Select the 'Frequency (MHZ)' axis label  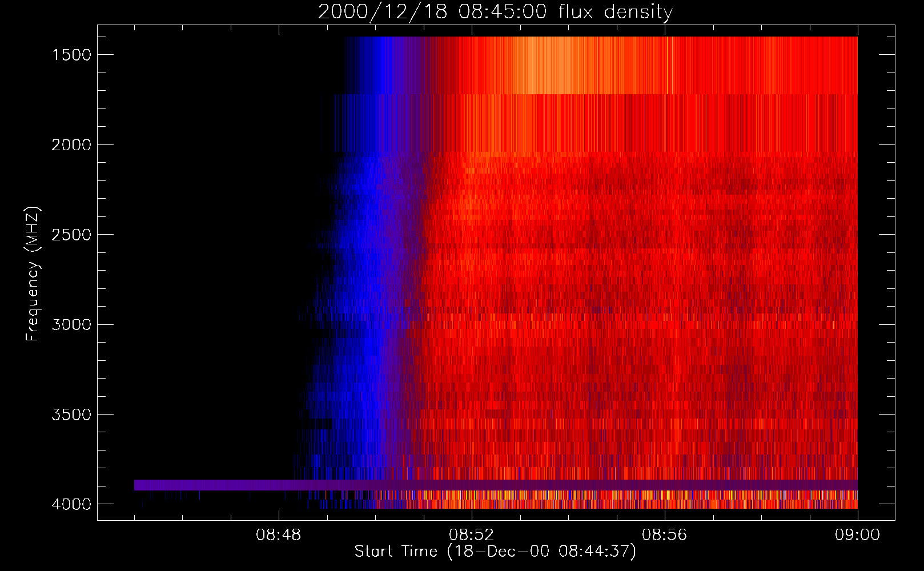[x=33, y=274]
